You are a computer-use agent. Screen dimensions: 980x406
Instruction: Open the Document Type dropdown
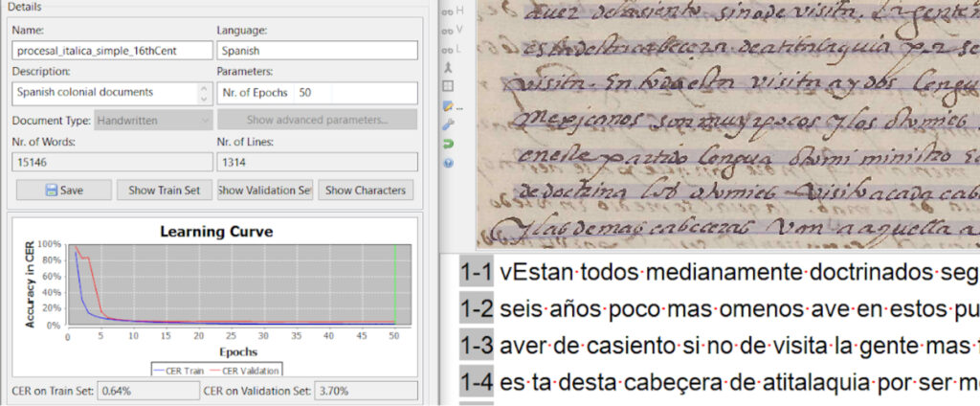[153, 121]
